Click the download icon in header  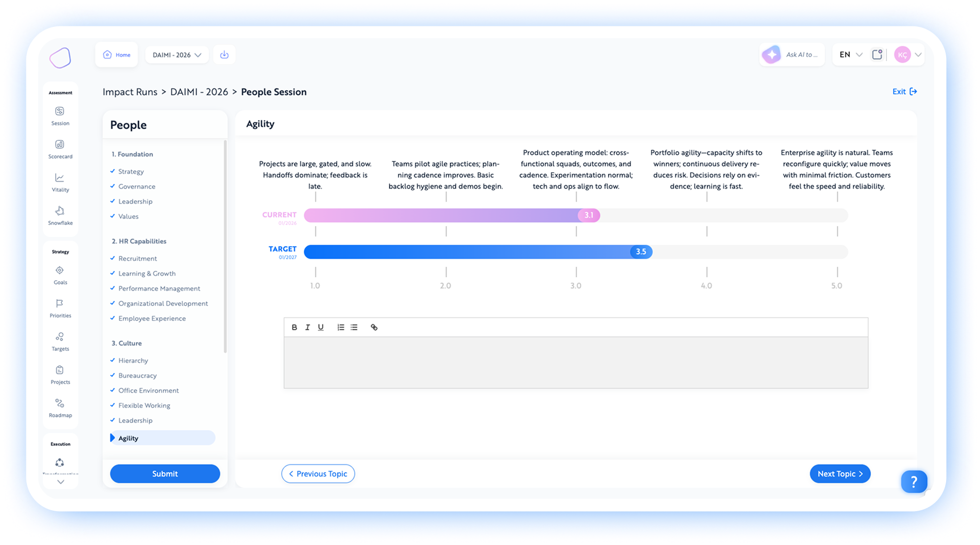point(224,55)
